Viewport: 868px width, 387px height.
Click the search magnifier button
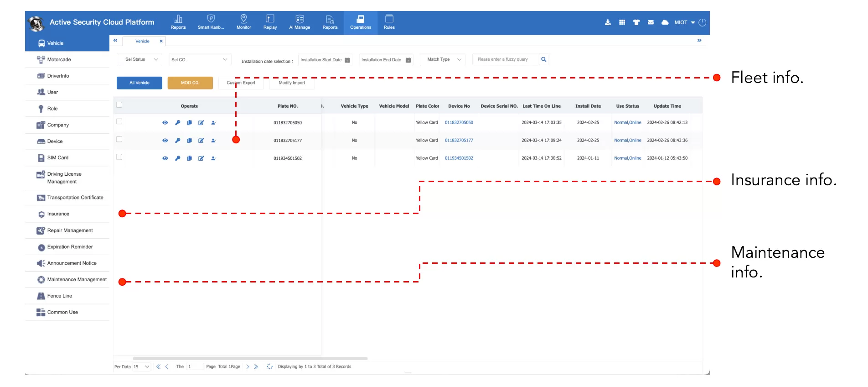(543, 59)
